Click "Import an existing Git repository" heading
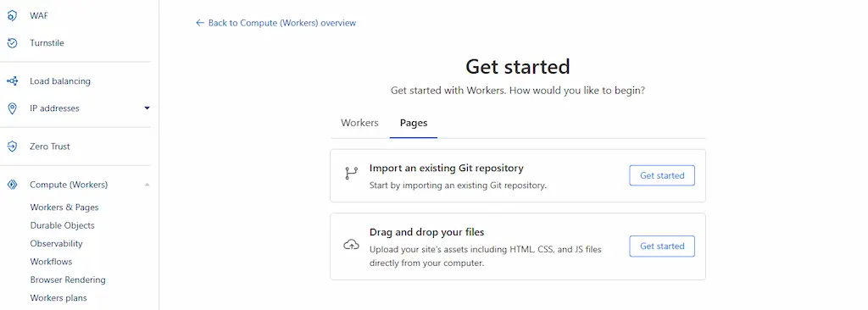 click(446, 168)
